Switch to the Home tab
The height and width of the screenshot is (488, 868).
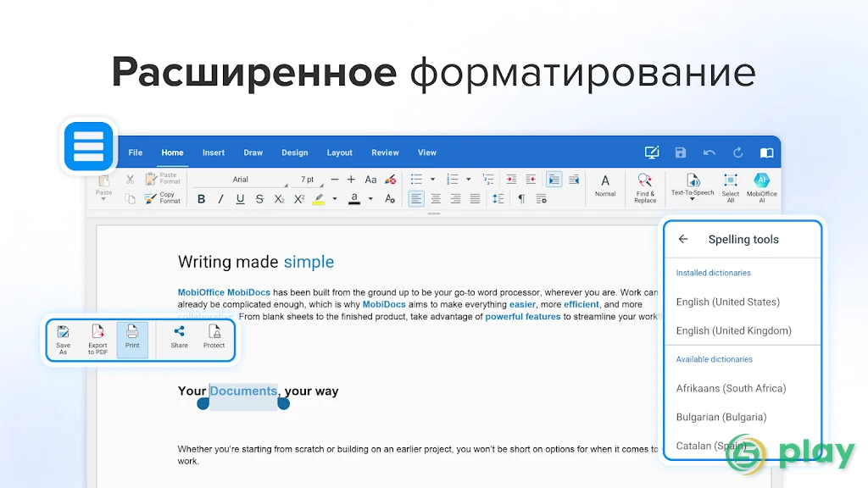172,152
